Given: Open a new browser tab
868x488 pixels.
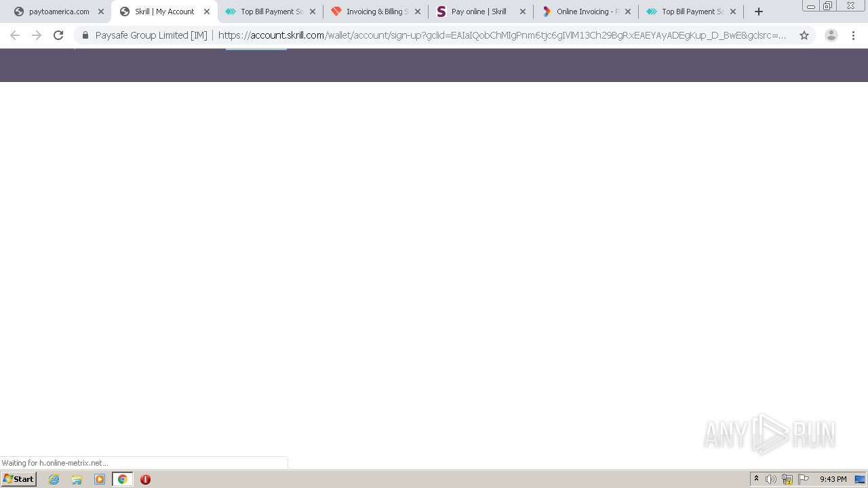Looking at the screenshot, I should [759, 12].
